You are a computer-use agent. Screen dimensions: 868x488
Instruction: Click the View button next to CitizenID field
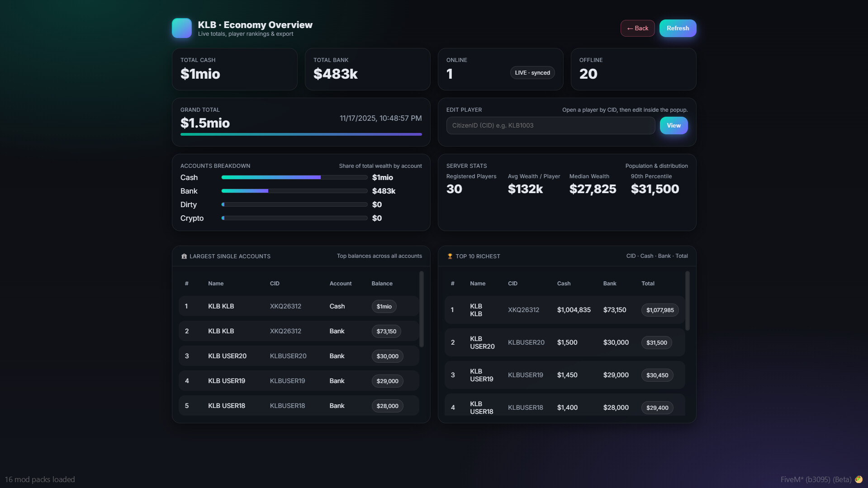[674, 125]
